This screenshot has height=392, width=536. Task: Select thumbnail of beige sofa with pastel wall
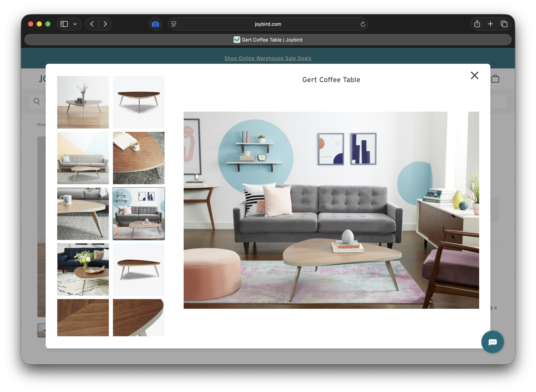click(83, 158)
